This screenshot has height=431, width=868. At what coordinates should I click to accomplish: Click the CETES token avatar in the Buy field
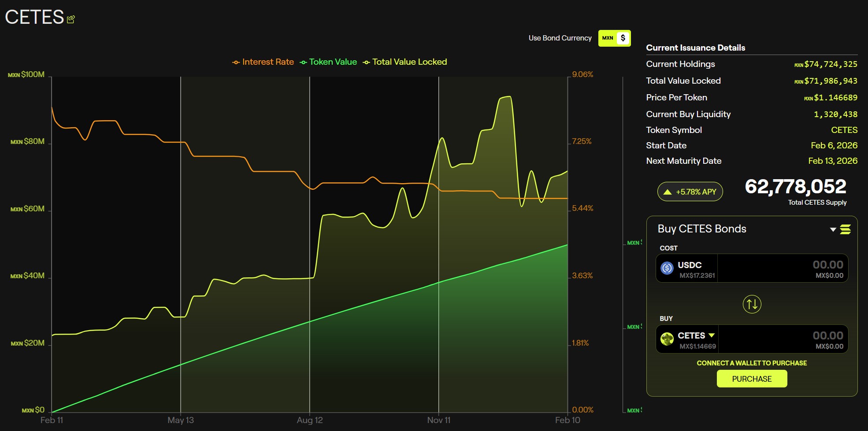coord(667,339)
